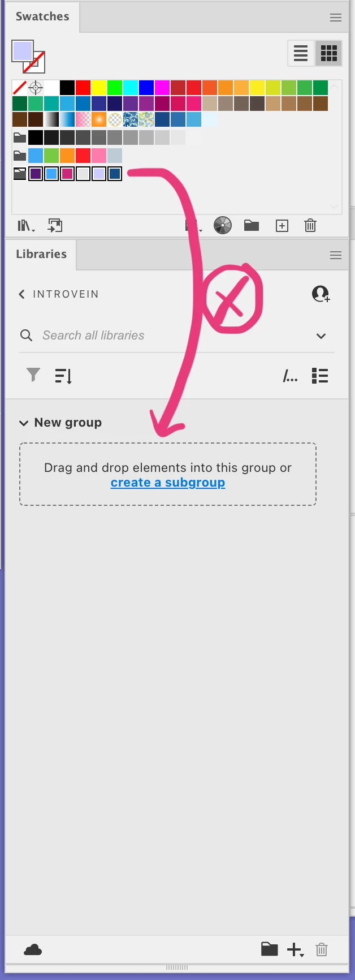
Task: Switch swatches to thumbnail grid view
Action: coord(328,54)
